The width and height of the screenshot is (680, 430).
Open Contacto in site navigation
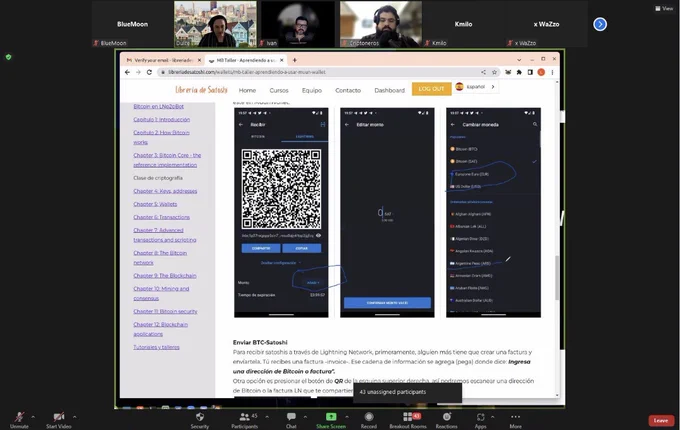(348, 90)
